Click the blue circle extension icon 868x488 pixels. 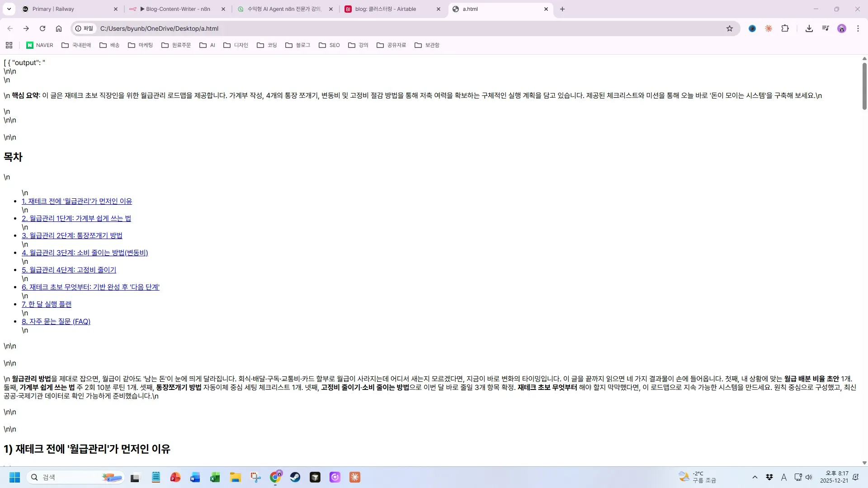pos(752,28)
